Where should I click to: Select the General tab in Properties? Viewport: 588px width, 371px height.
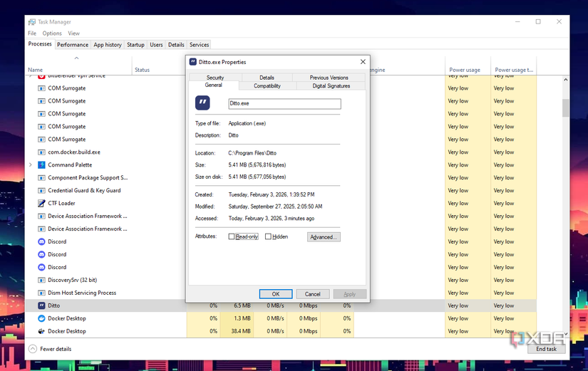point(213,85)
